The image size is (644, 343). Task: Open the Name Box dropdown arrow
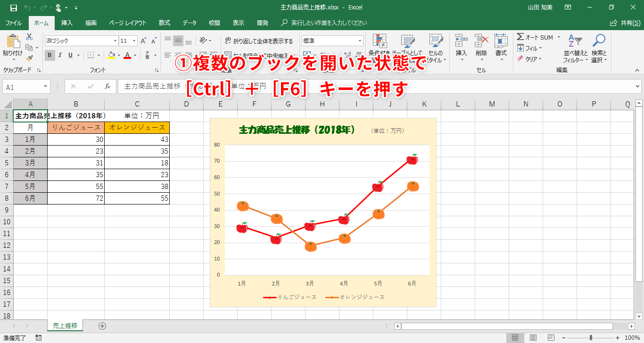point(45,87)
